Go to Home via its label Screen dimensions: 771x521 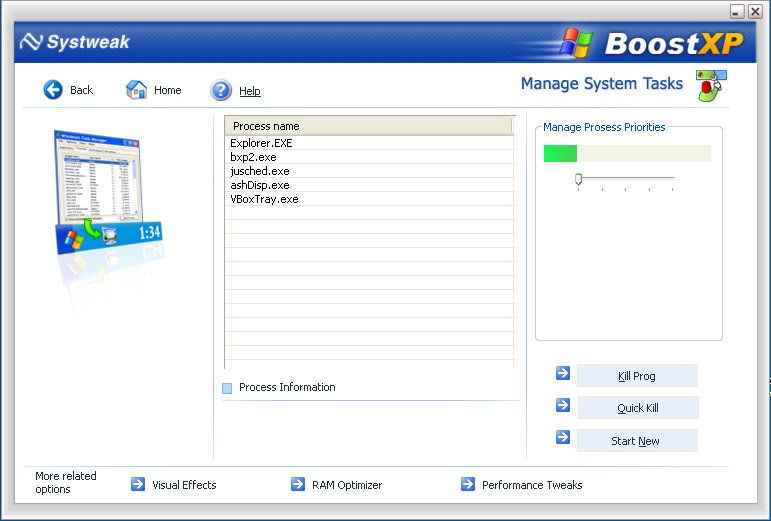[x=168, y=90]
